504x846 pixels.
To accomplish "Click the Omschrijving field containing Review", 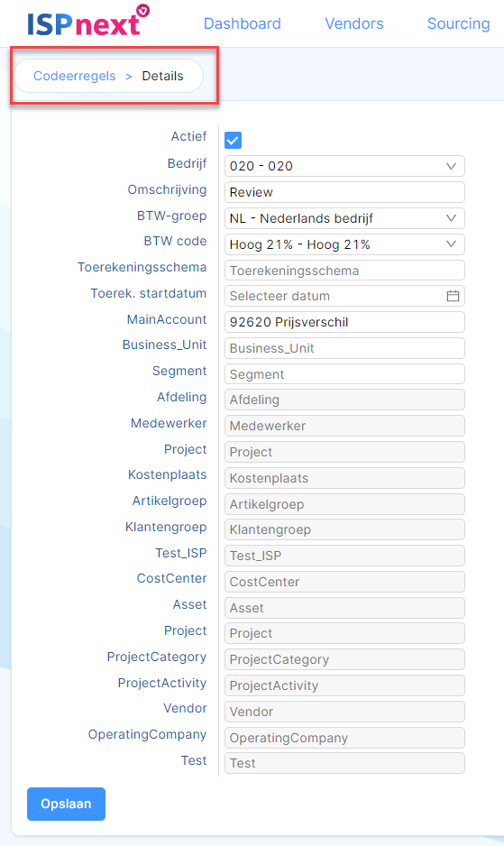I will click(344, 192).
